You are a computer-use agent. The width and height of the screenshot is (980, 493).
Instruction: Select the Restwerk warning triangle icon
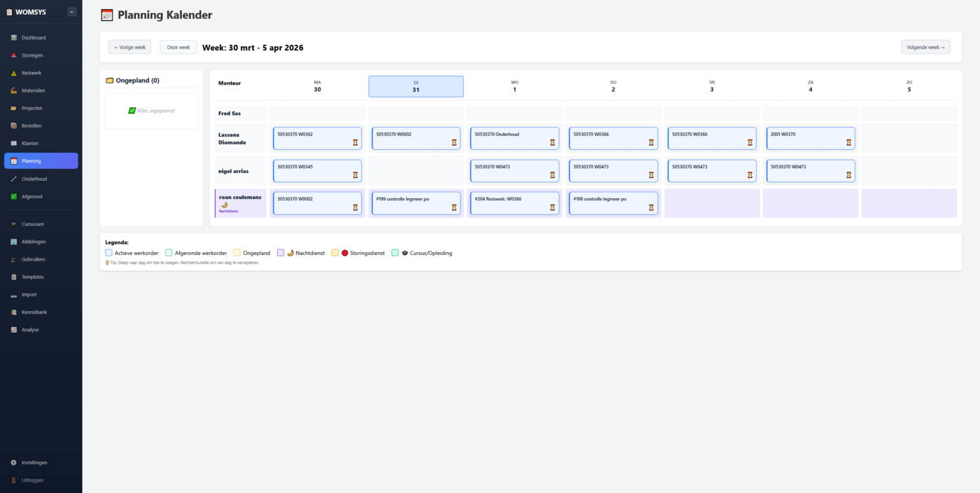coord(13,72)
